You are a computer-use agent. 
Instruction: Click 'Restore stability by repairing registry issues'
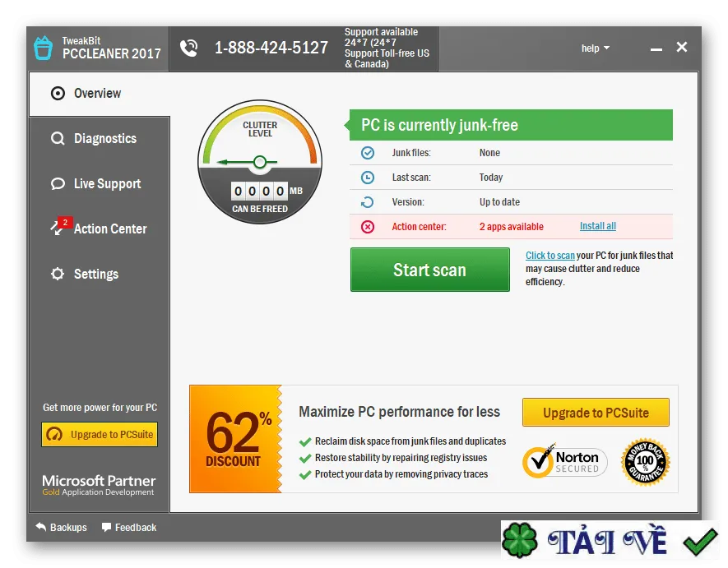tap(401, 458)
